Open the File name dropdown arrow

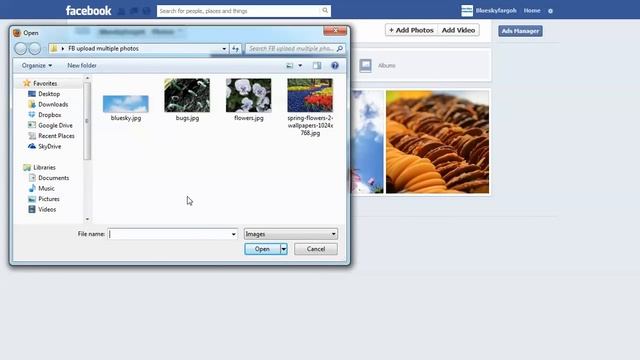point(233,234)
